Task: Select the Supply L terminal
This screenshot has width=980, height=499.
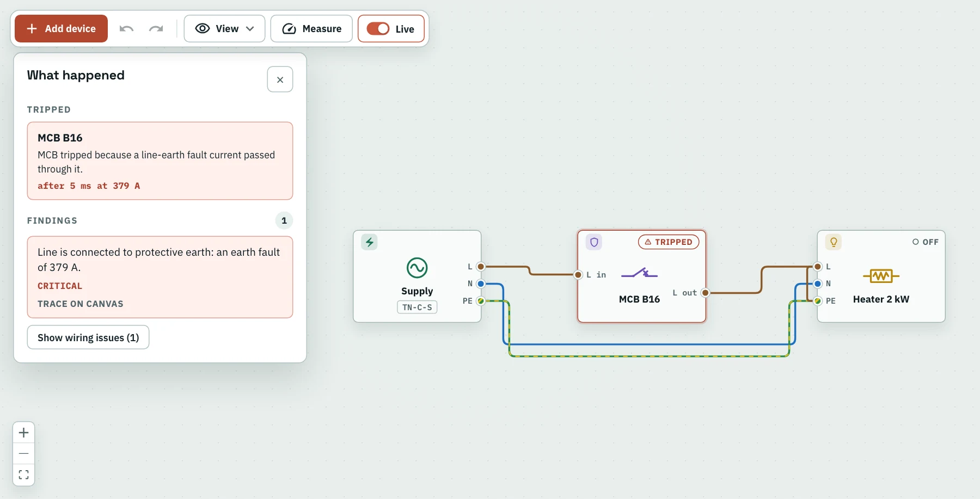Action: click(480, 267)
